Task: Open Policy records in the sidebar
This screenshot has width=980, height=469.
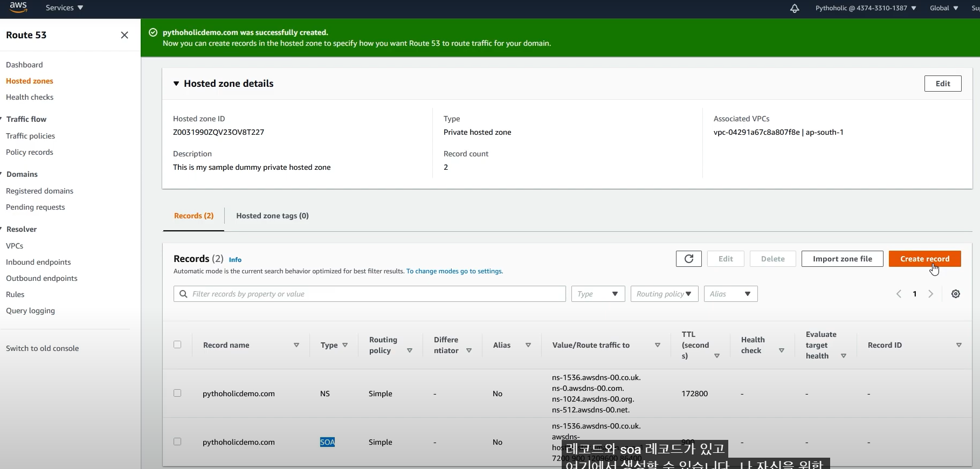Action: pyautogui.click(x=30, y=152)
